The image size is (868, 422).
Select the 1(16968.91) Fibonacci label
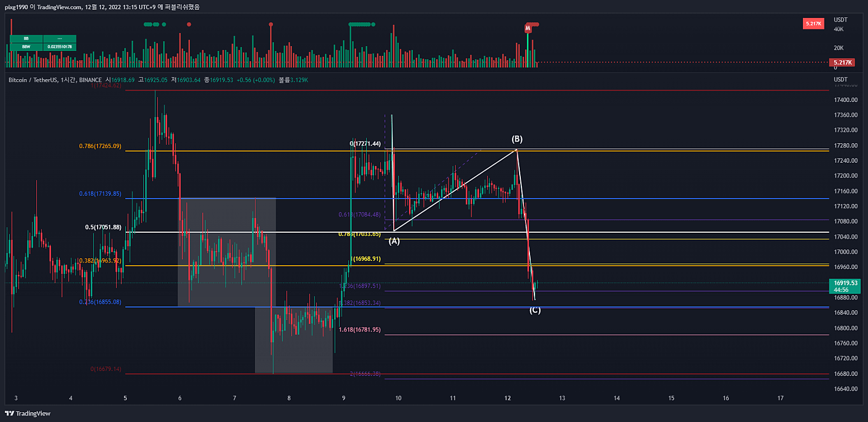point(366,259)
